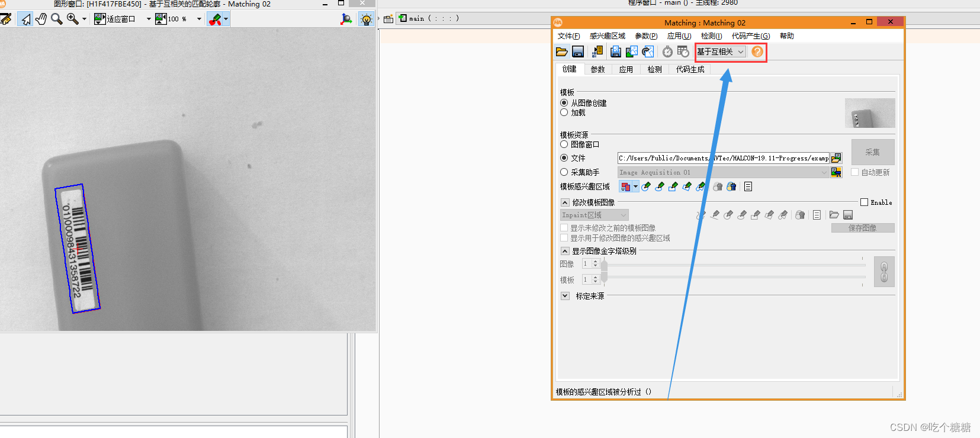The width and height of the screenshot is (980, 438).
Task: Click the save disk icon in the Matching toolbar
Action: 578,52
